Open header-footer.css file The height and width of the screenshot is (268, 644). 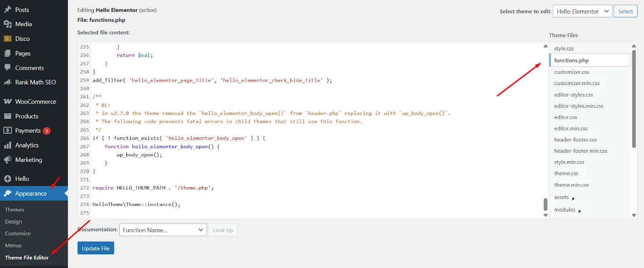[576, 140]
